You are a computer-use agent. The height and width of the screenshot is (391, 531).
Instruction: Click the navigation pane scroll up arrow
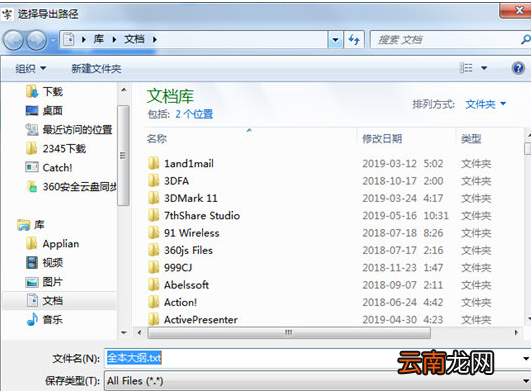tap(124, 90)
